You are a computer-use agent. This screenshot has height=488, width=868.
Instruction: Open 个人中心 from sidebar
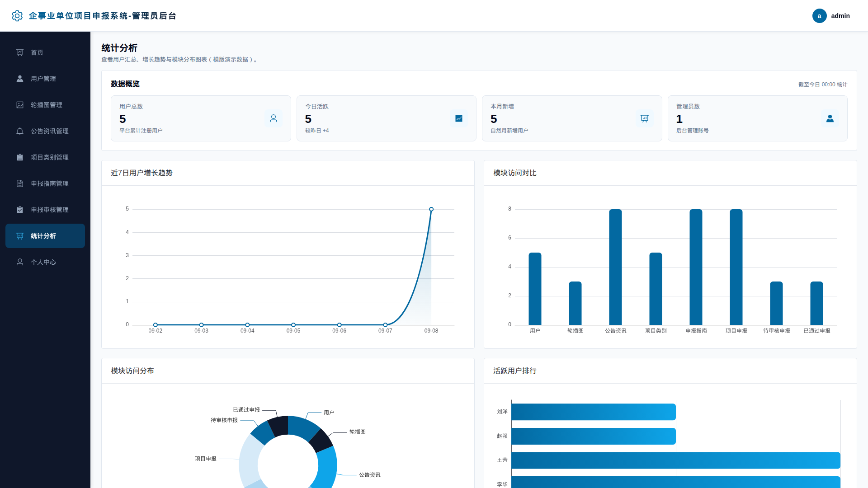[x=45, y=262]
